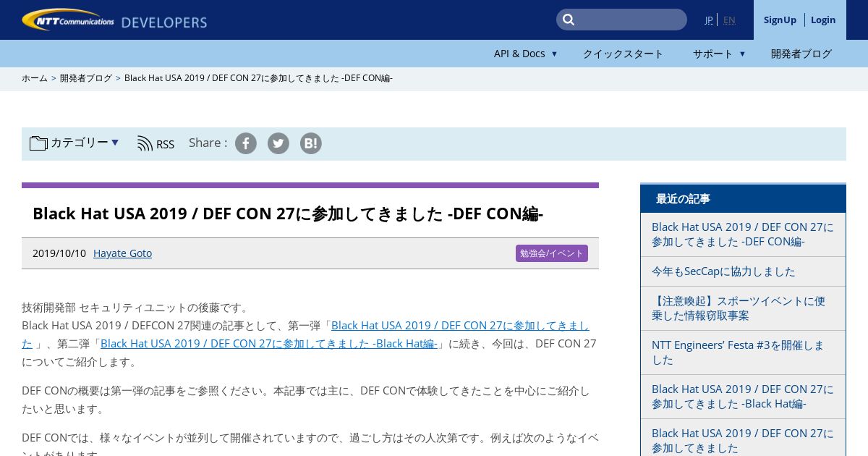Go to 開発者ブログ in the breadcrumb

pyautogui.click(x=86, y=78)
